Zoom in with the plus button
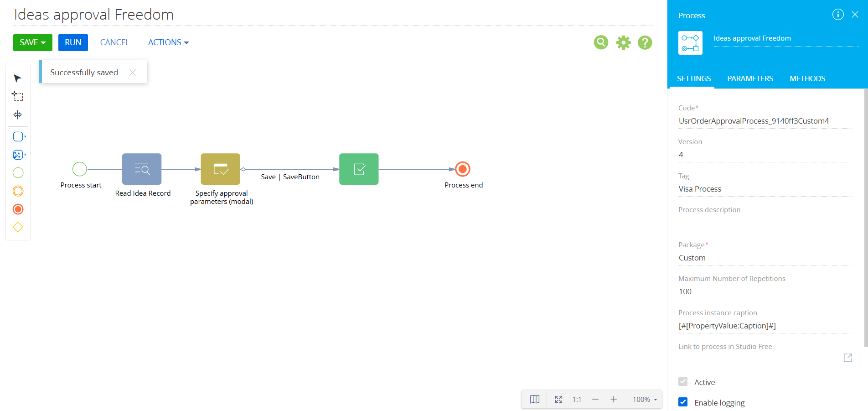 click(614, 400)
